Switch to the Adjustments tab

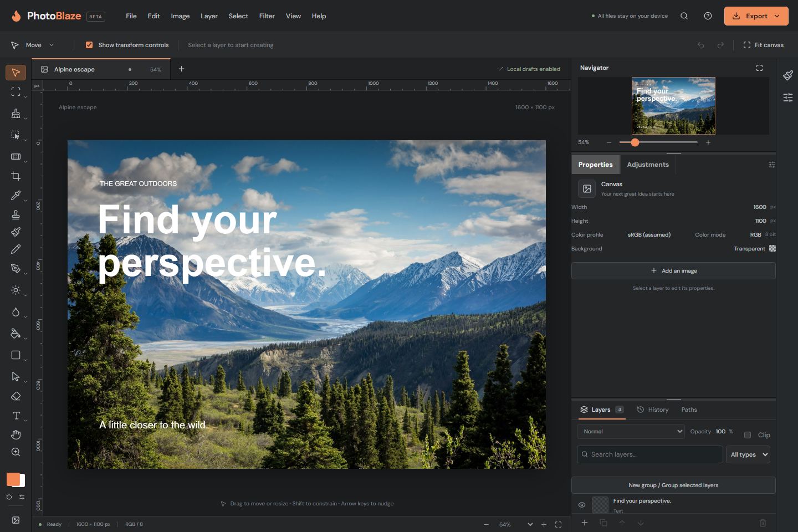click(x=648, y=165)
